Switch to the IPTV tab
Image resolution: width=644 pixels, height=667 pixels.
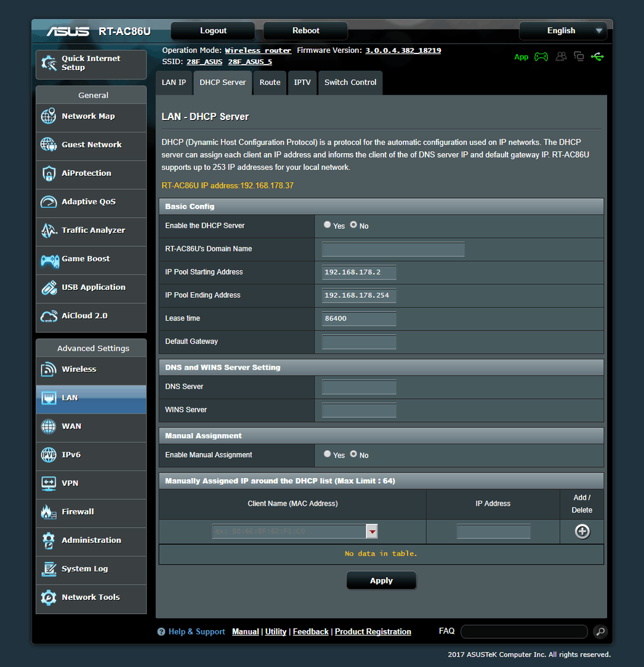pyautogui.click(x=302, y=82)
